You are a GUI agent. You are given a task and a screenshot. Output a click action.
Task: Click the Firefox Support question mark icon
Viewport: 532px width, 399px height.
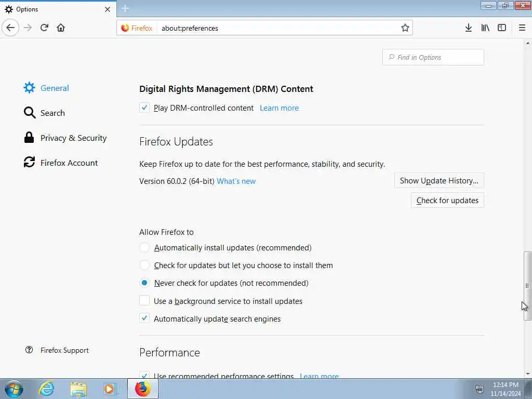[29, 350]
